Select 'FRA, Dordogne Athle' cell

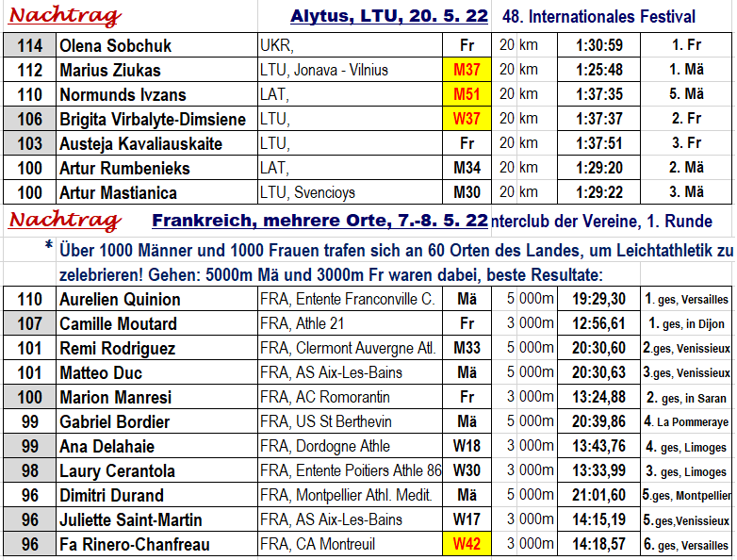click(350, 446)
